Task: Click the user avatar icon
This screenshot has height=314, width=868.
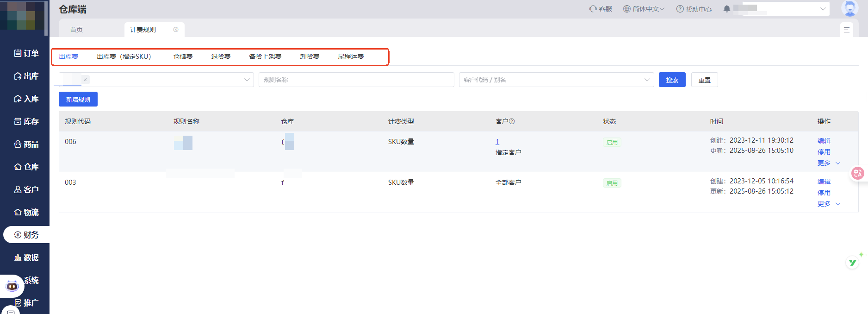Action: pos(849,8)
